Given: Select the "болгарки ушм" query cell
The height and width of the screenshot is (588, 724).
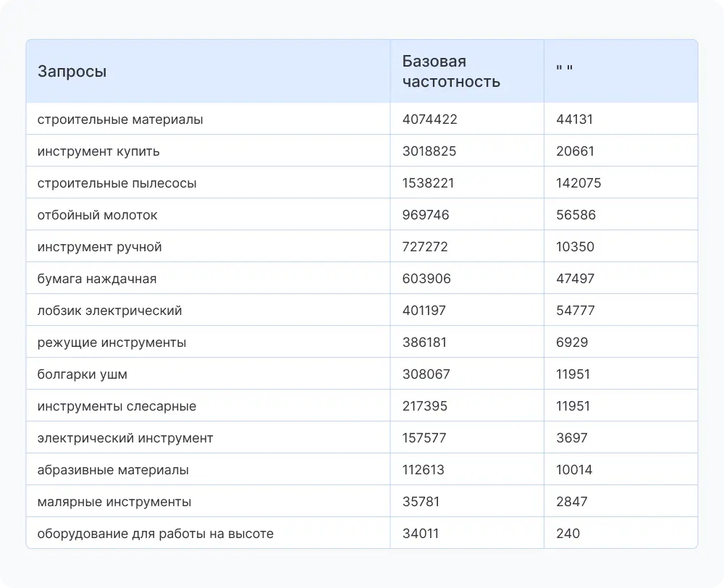Looking at the screenshot, I should (83, 374).
